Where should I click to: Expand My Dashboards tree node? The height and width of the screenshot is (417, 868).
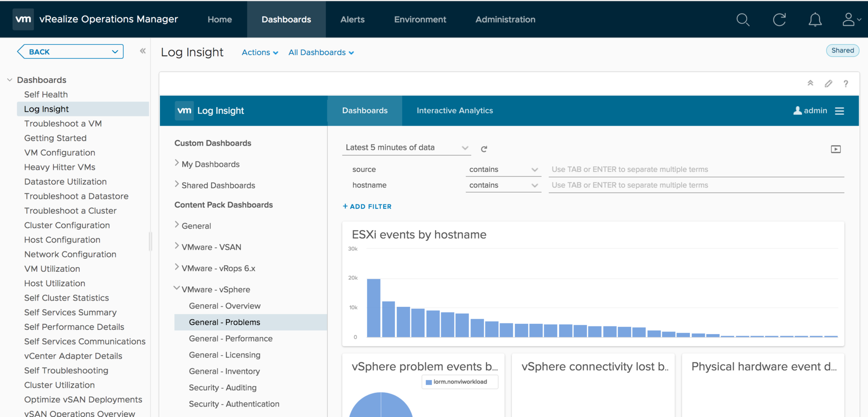177,163
